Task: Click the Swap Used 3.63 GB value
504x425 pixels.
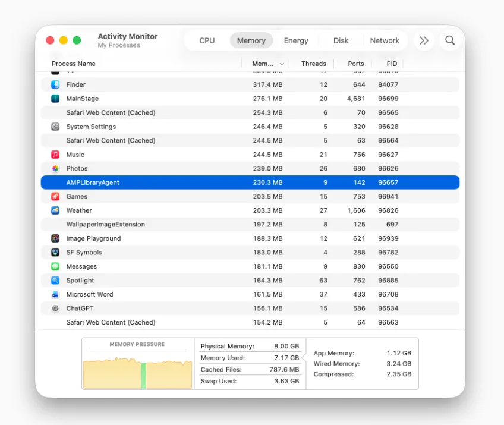Action: (x=286, y=381)
